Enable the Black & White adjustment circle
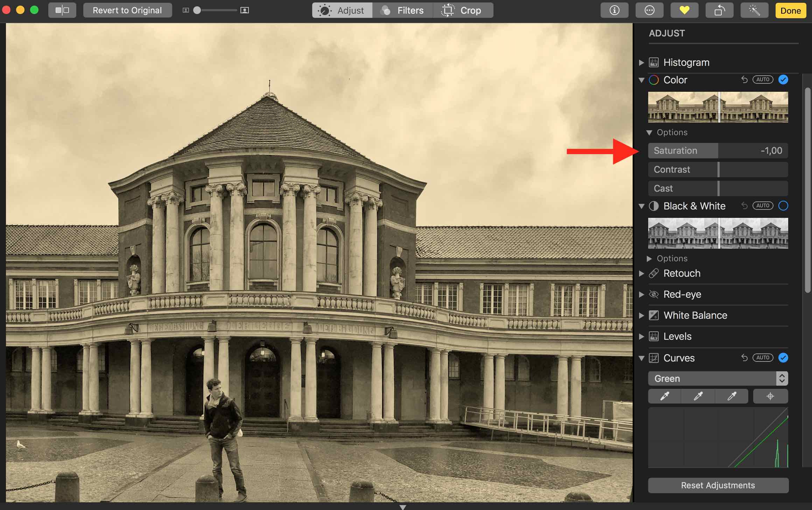812x510 pixels. [783, 206]
